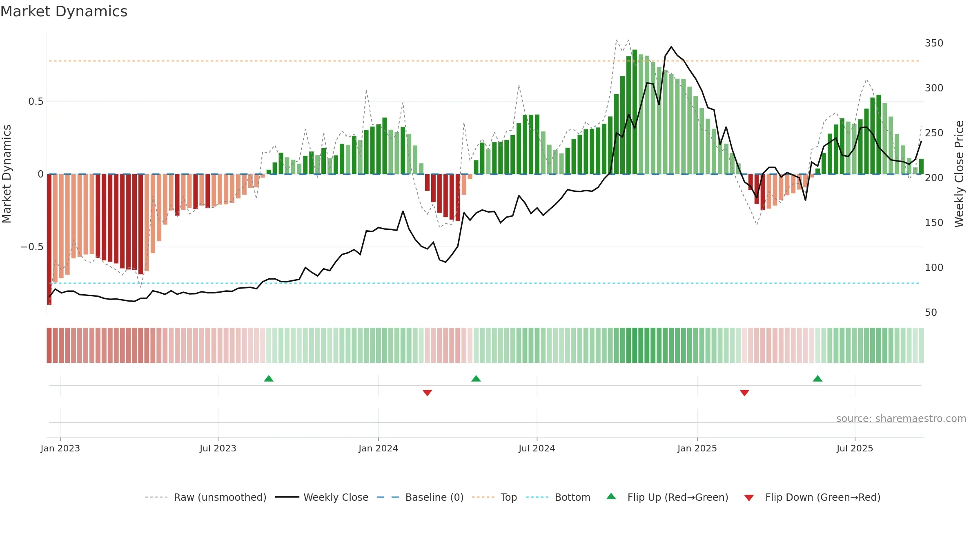The height and width of the screenshot is (551, 980).
Task: Click the dark green heatmap strip segment near late 2024
Action: 635,345
